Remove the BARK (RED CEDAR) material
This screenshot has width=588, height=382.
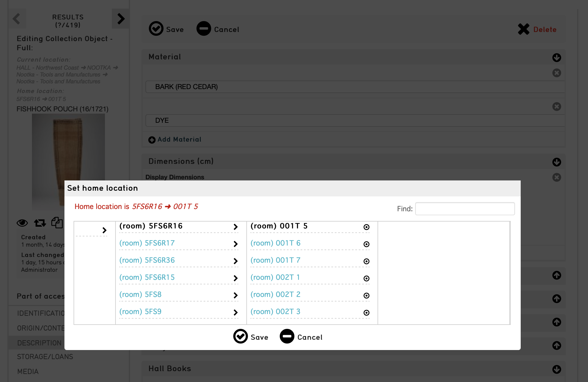pyautogui.click(x=556, y=73)
